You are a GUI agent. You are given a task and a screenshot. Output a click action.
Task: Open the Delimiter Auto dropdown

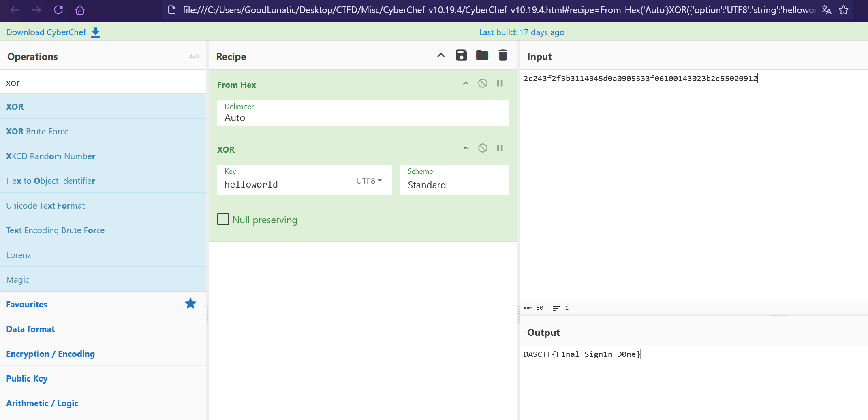[x=363, y=113]
